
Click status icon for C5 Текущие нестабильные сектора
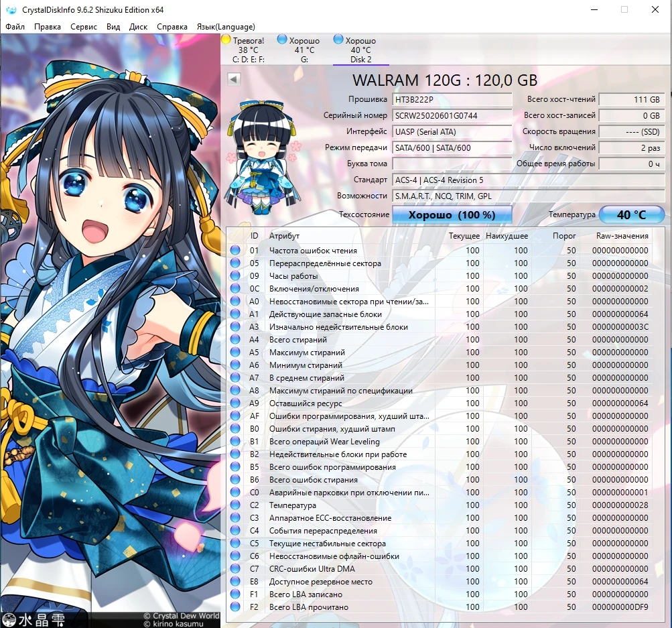(x=235, y=543)
